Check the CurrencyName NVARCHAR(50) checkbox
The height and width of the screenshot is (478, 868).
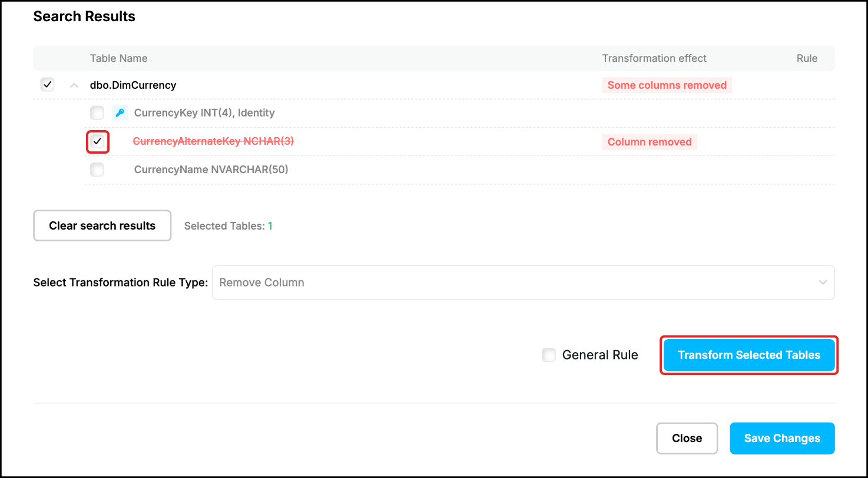(x=97, y=170)
